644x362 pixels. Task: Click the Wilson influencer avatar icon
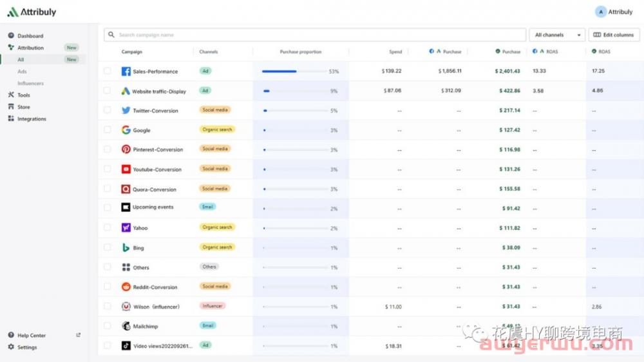click(x=126, y=307)
